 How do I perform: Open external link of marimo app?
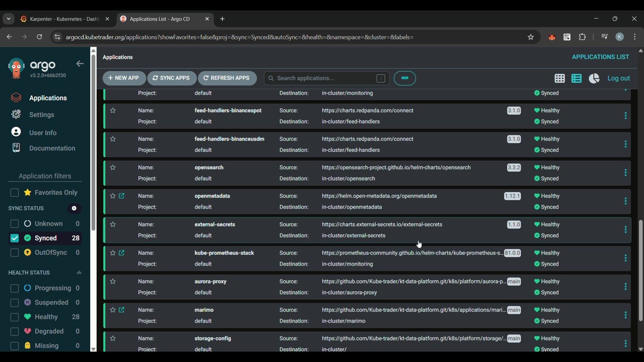click(121, 310)
